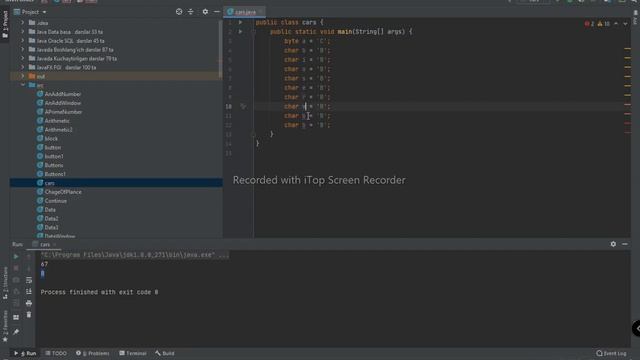Open Project panel gear options

205,12
